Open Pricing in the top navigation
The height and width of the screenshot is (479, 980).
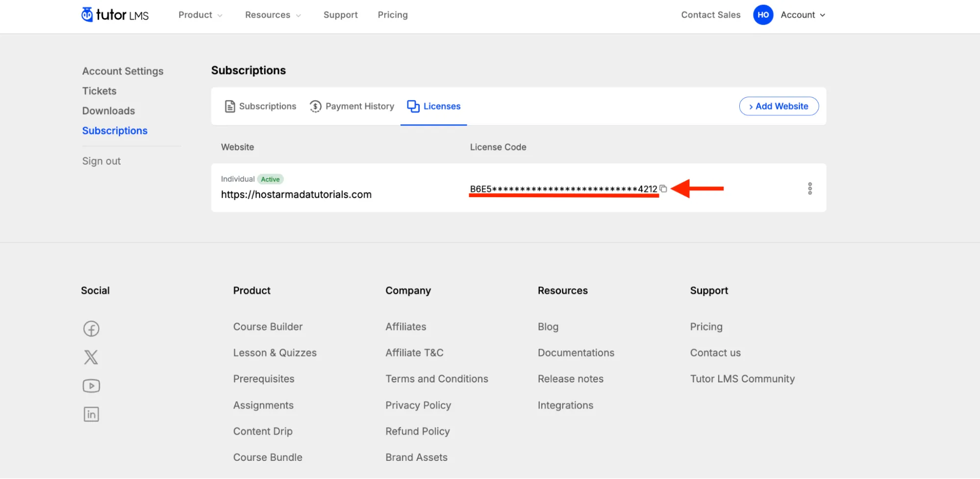coord(393,15)
